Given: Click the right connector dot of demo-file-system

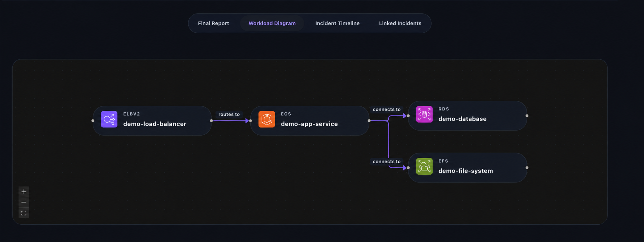Looking at the screenshot, I should pos(527,168).
